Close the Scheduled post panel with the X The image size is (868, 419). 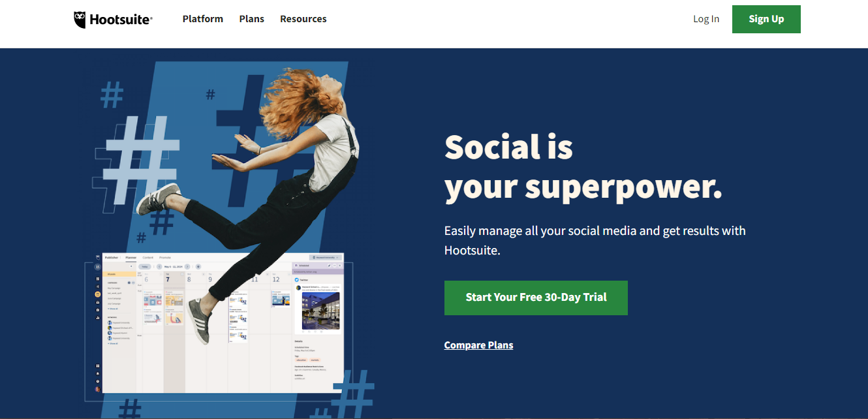pos(339,266)
